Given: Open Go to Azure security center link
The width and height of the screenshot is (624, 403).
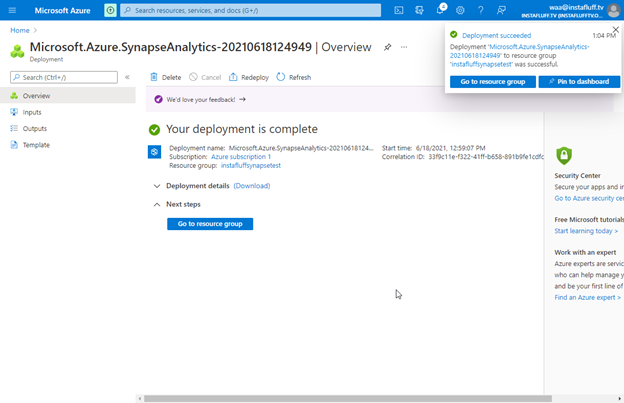Looking at the screenshot, I should [x=589, y=198].
